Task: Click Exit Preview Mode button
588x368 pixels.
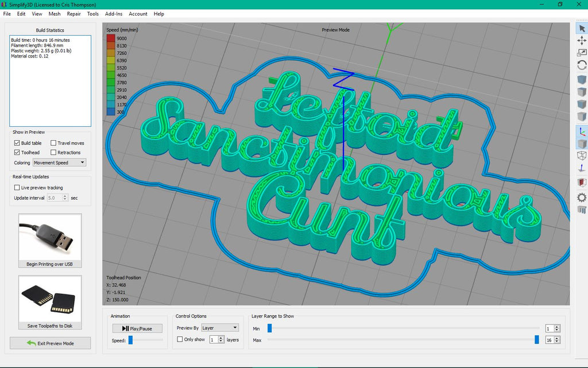Action: point(50,343)
